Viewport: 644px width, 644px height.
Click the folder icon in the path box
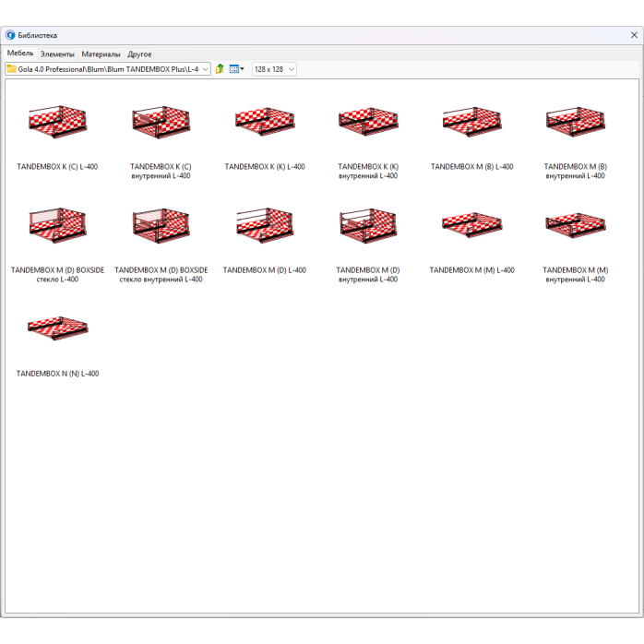click(x=11, y=69)
